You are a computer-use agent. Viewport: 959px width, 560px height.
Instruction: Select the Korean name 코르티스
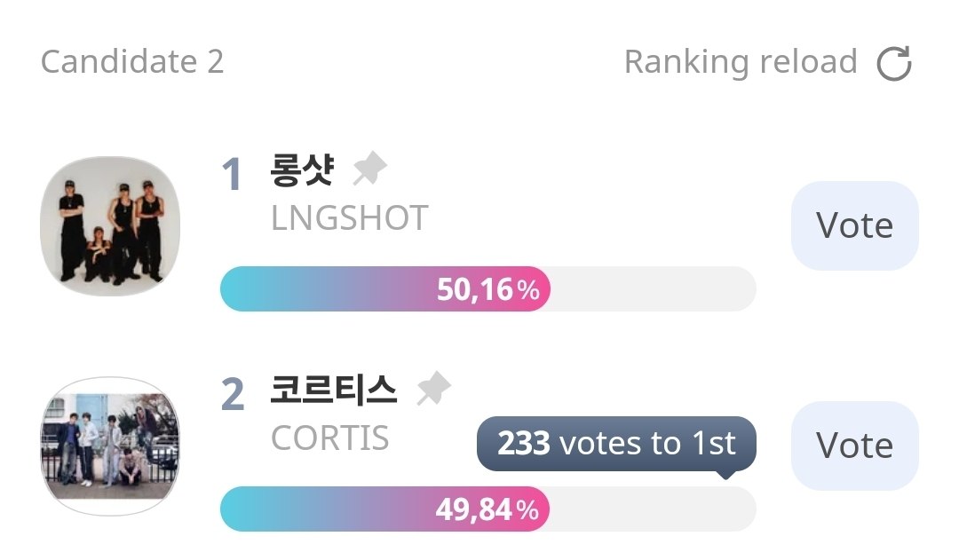click(334, 390)
